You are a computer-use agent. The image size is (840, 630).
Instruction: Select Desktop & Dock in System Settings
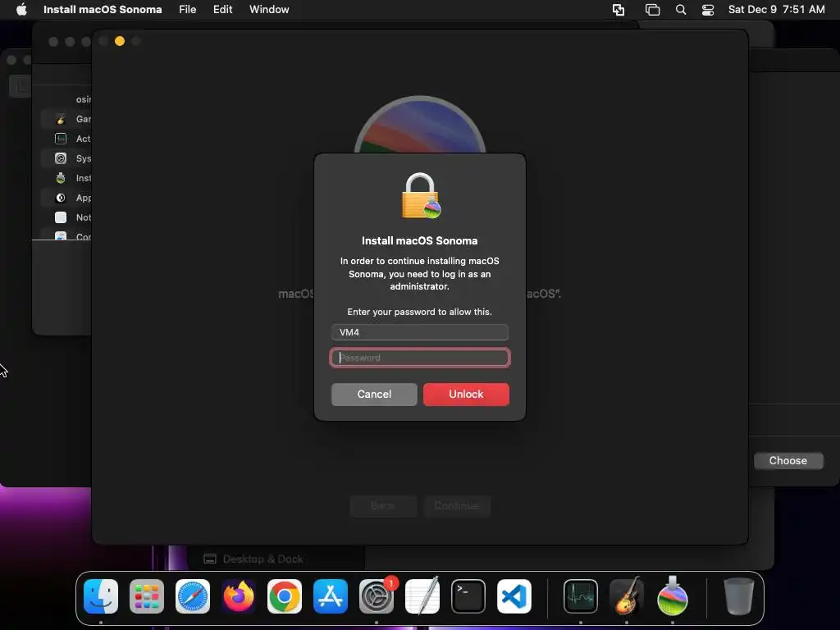coord(253,559)
